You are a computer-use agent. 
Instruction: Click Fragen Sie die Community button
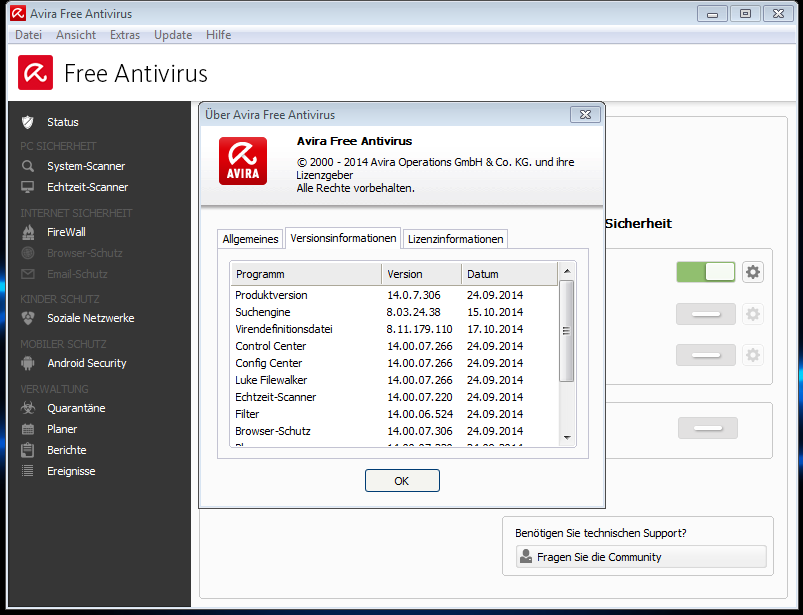pyautogui.click(x=641, y=557)
